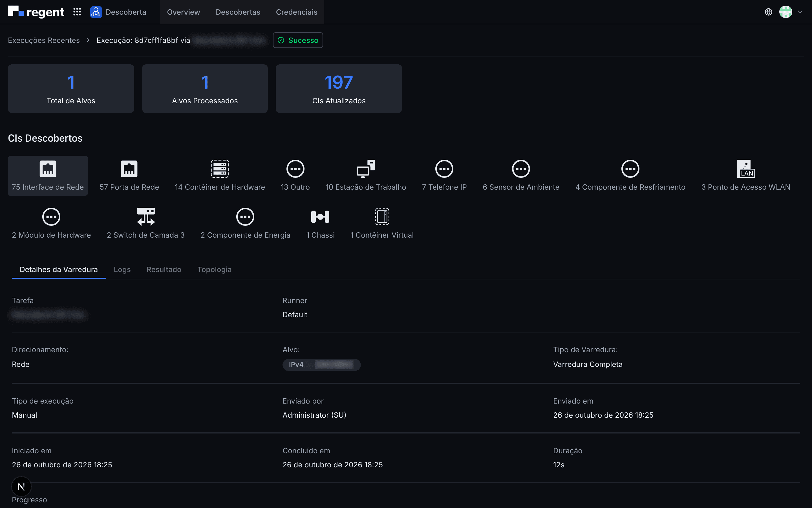
Task: Click the Descoberta module icon
Action: click(x=96, y=12)
